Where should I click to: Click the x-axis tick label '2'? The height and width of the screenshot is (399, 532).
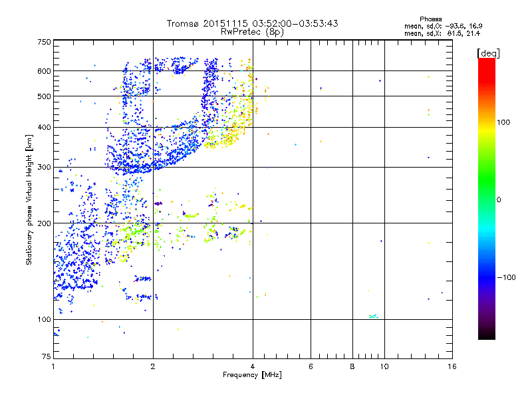[x=153, y=366]
